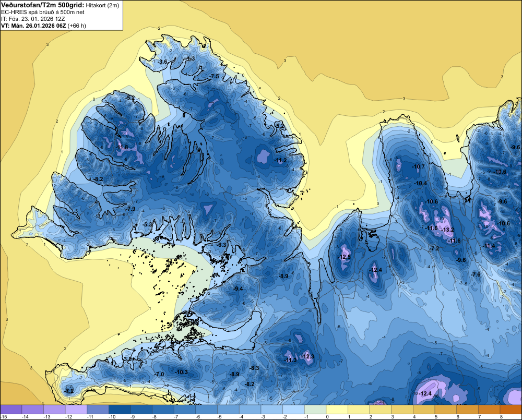The width and height of the screenshot is (522, 420).
Task: Click the '-7.5' temperature value on the map
Action: point(214,77)
